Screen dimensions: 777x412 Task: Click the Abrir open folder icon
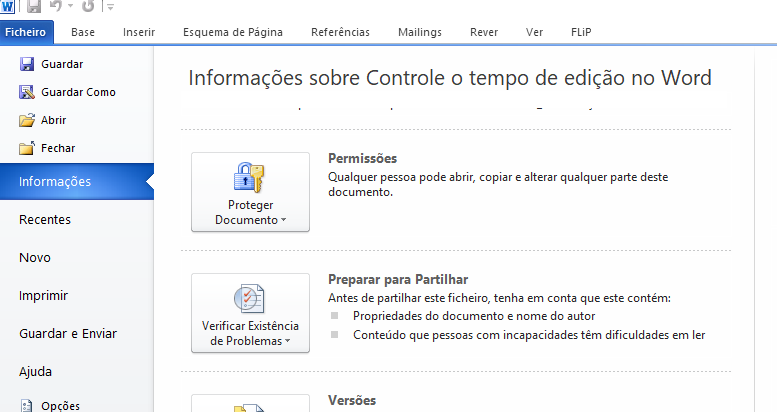pyautogui.click(x=27, y=120)
